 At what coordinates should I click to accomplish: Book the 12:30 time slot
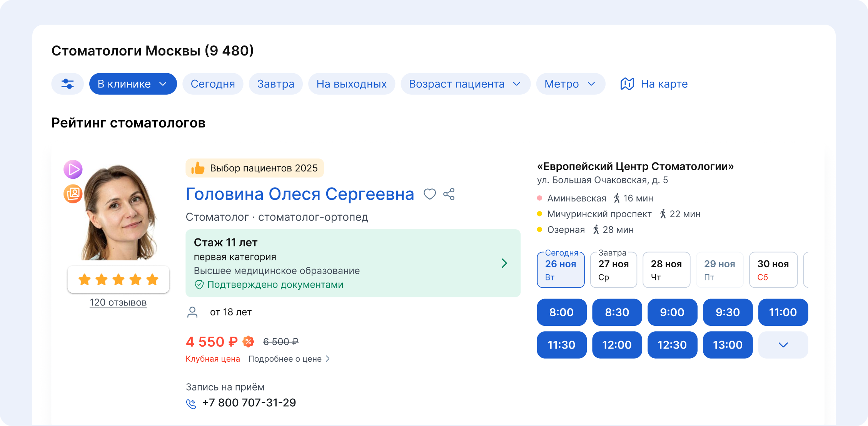673,345
